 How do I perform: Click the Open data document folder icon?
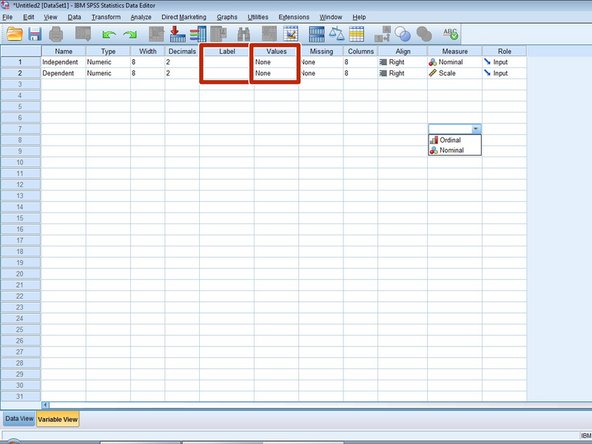[x=15, y=34]
